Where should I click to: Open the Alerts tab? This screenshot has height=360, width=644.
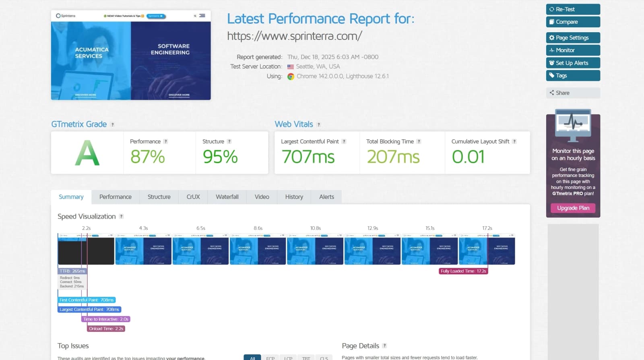tap(326, 197)
